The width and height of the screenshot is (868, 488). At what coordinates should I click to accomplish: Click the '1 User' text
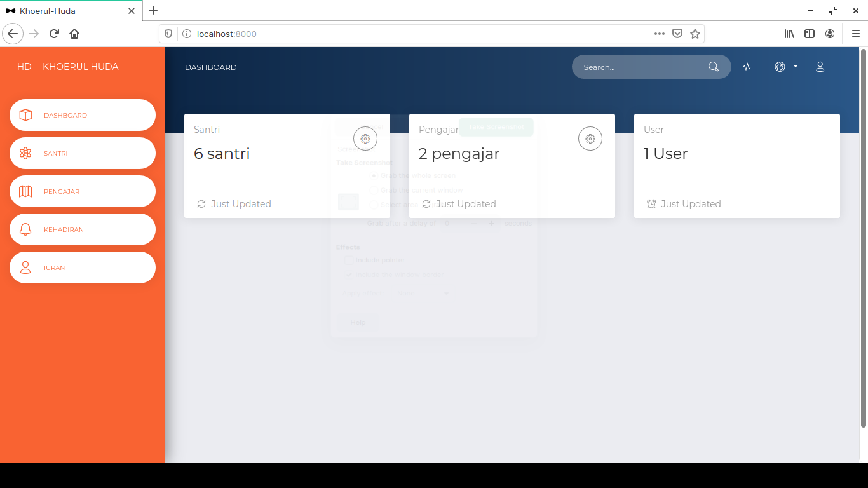(x=665, y=154)
